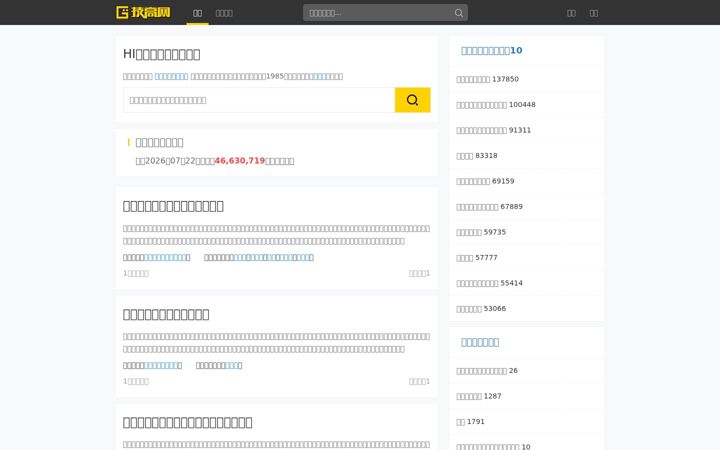Focus the dark header search field
This screenshot has height=450, width=720.
(x=385, y=13)
